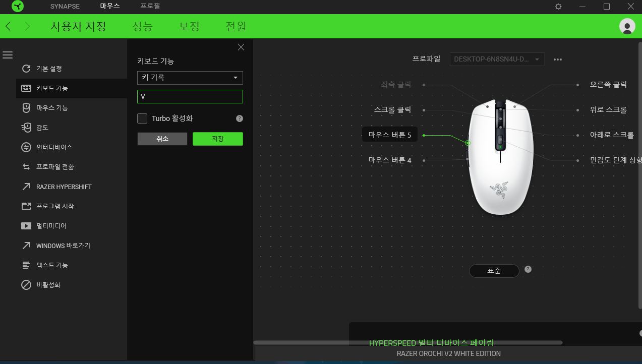Open the 전원 tab
The image size is (642, 364).
coord(236,26)
